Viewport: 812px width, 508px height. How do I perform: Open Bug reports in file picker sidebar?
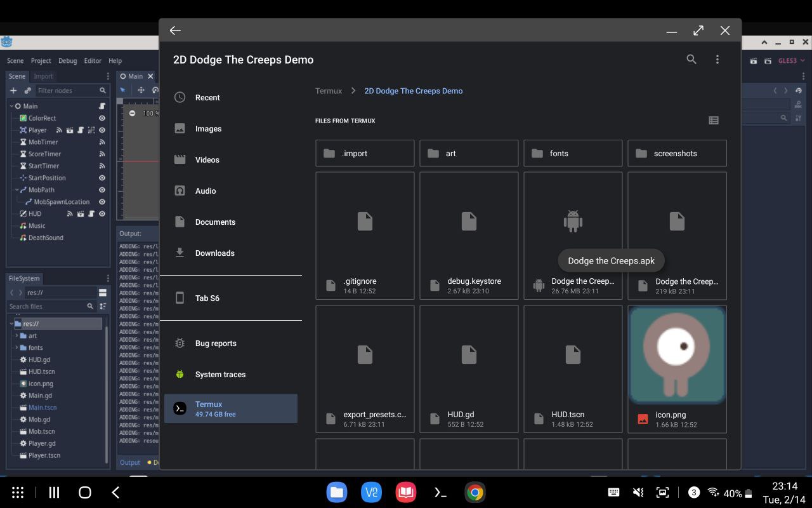pyautogui.click(x=231, y=343)
